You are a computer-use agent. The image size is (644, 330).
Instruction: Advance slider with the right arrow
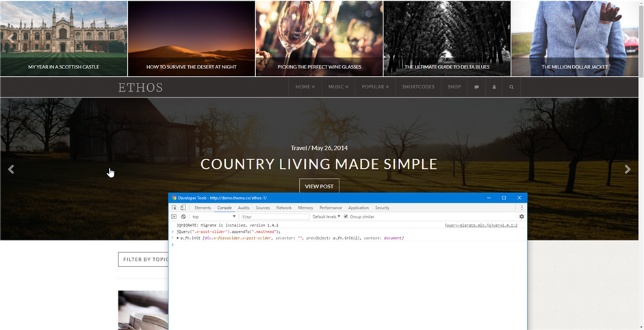[x=627, y=169]
